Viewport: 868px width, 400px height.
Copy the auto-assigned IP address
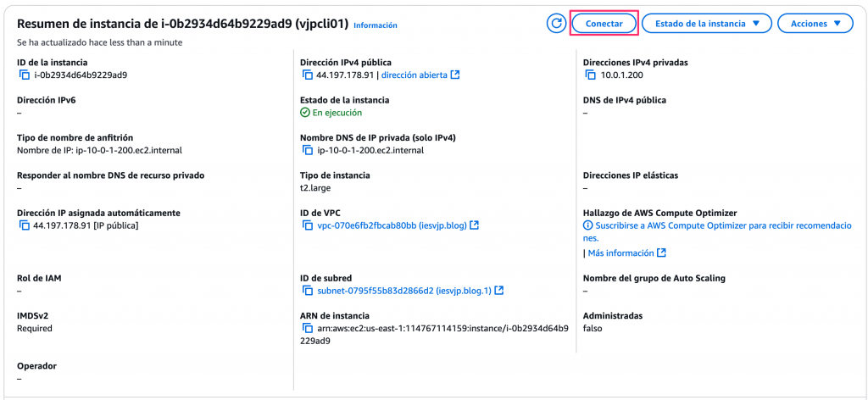click(x=25, y=225)
